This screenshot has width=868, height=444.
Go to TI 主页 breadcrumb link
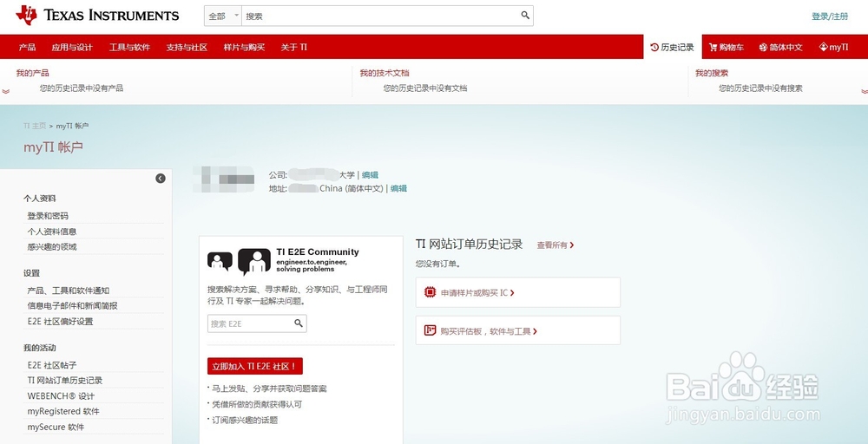tap(35, 126)
